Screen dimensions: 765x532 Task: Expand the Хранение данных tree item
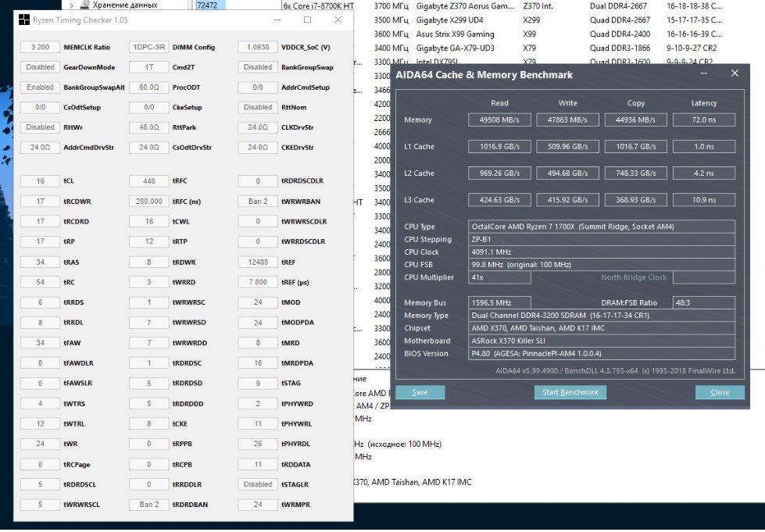pos(71,5)
